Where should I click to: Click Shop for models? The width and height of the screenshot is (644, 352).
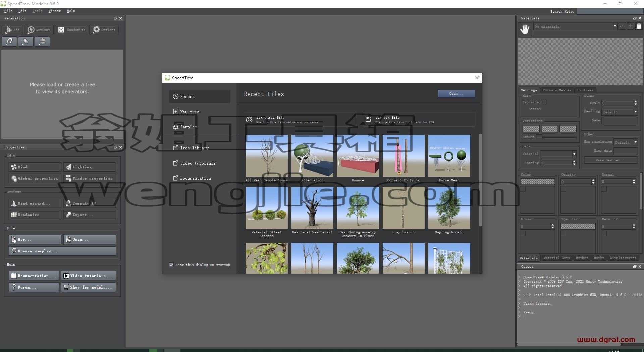pos(89,287)
